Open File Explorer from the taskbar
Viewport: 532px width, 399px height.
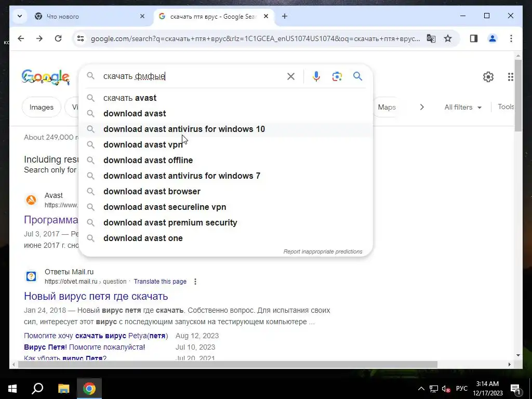point(63,389)
